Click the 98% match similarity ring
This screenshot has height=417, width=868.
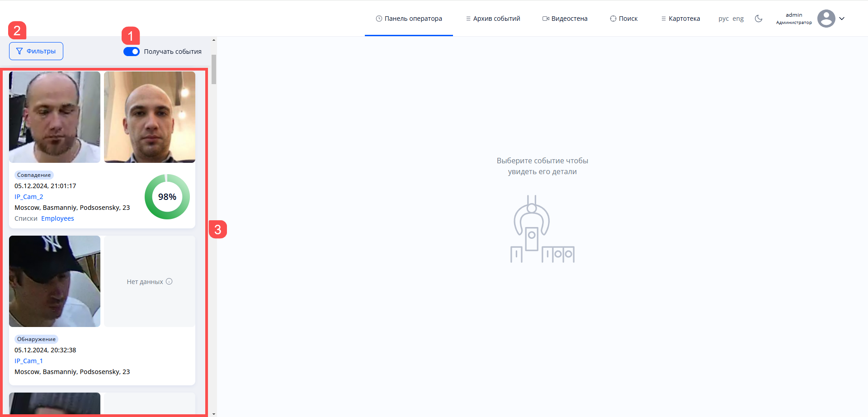(167, 197)
